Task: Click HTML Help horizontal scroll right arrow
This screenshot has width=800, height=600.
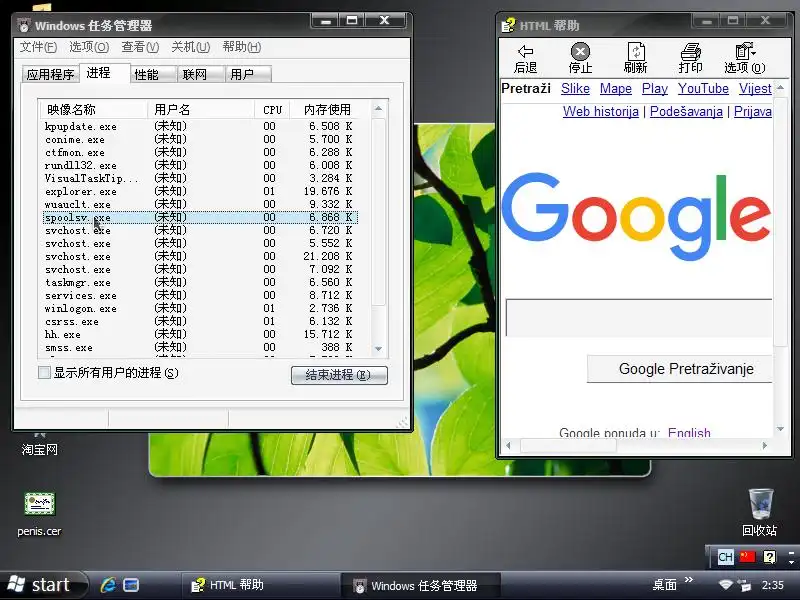Action: tap(765, 445)
